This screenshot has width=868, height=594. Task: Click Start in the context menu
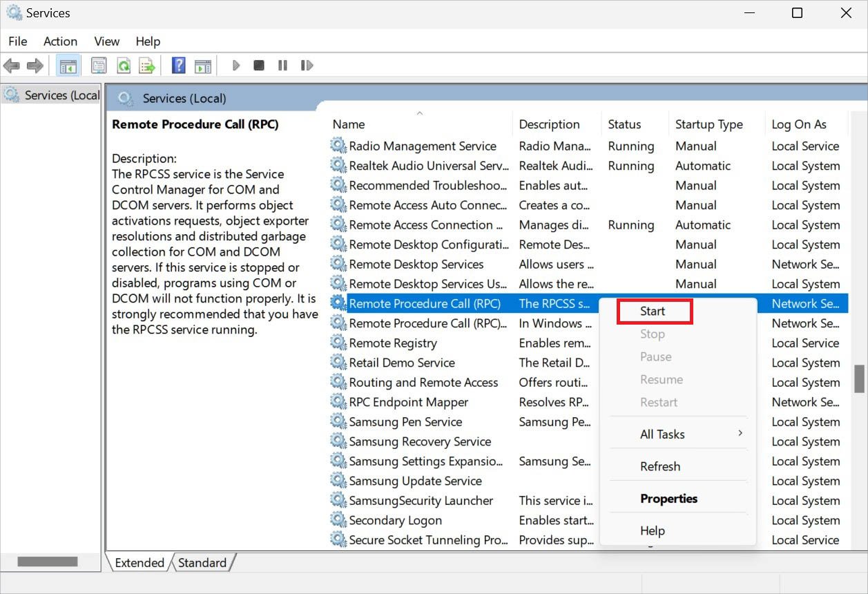(653, 311)
